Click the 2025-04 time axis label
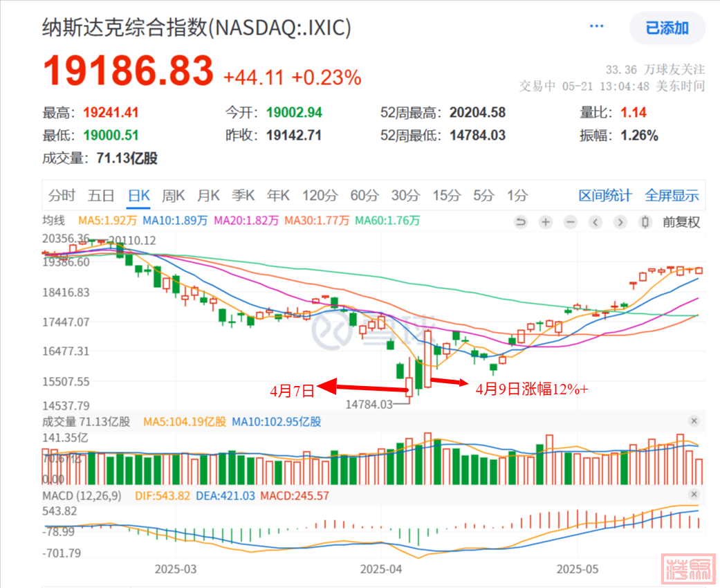 (381, 569)
